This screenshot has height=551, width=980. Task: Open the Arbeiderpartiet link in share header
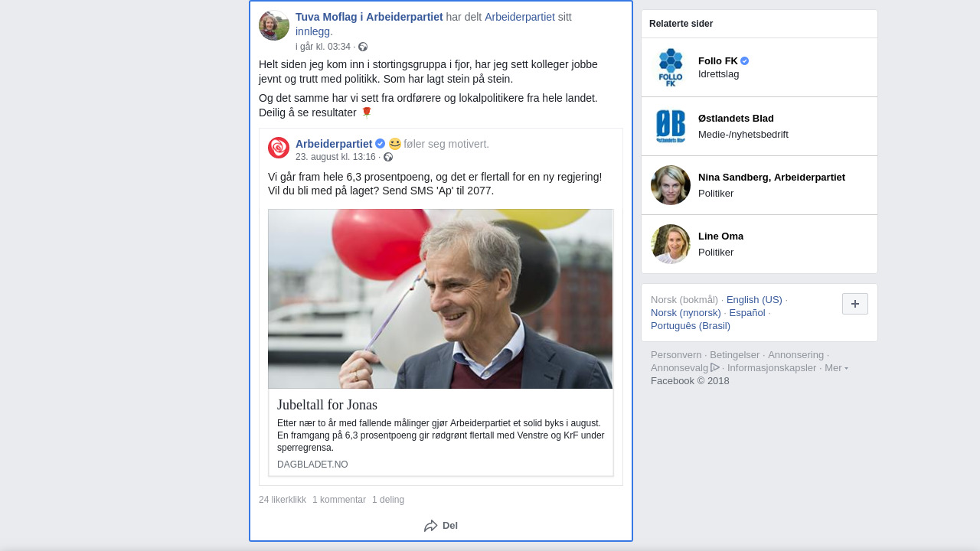[x=520, y=17]
